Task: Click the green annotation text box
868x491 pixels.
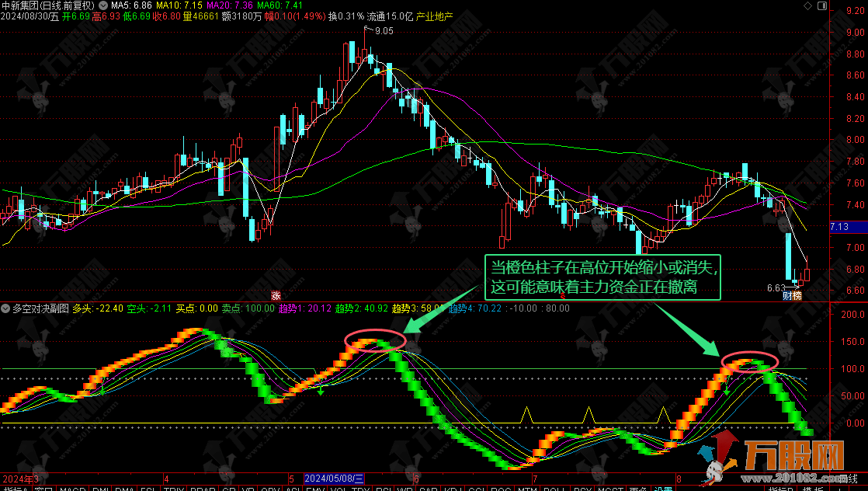Action: pyautogui.click(x=603, y=277)
